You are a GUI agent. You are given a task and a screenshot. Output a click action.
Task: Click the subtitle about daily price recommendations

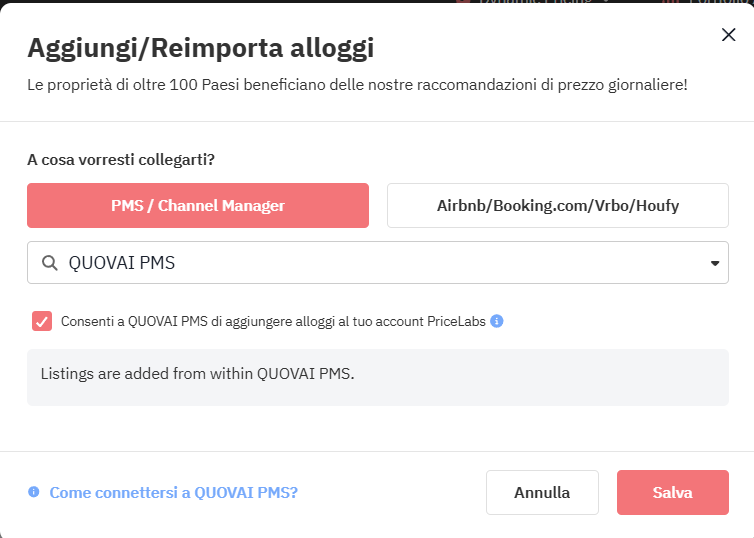(x=357, y=84)
